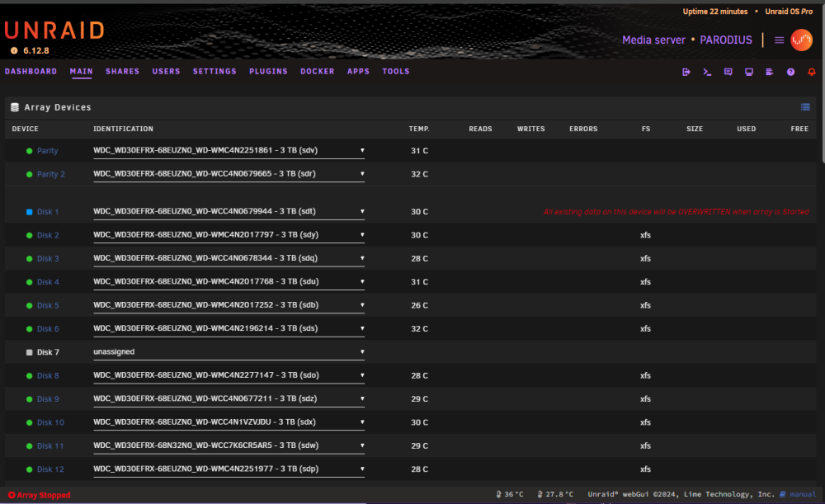This screenshot has height=504, width=825.
Task: Open the Disk 7 unassigned dropdown
Action: (x=229, y=352)
